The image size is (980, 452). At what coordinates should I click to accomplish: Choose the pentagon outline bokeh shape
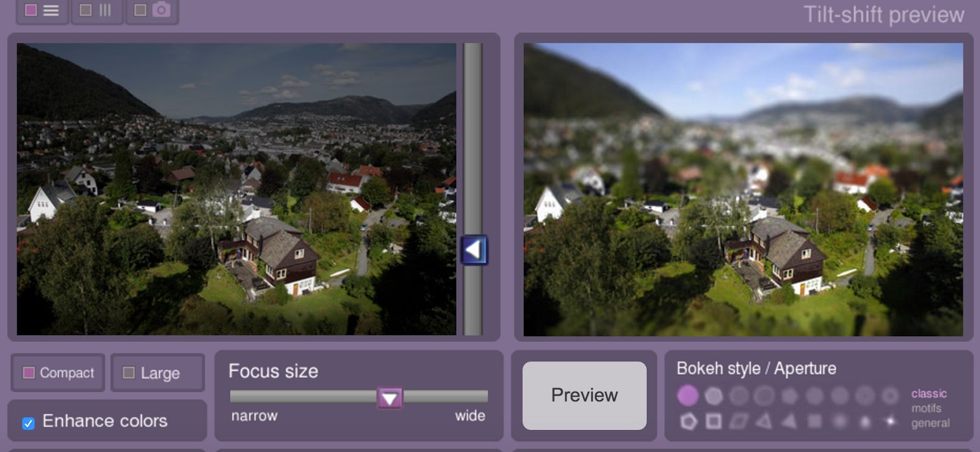pos(688,421)
